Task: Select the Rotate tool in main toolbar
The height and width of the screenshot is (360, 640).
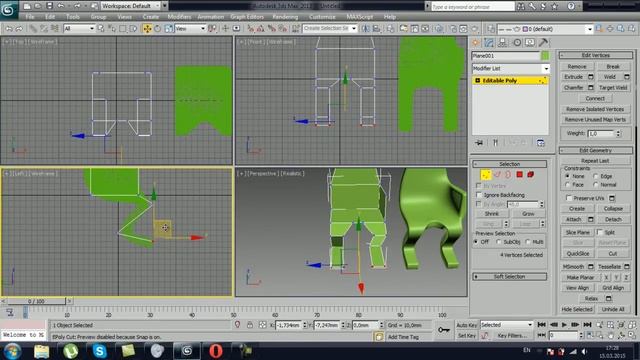Action: [x=158, y=29]
